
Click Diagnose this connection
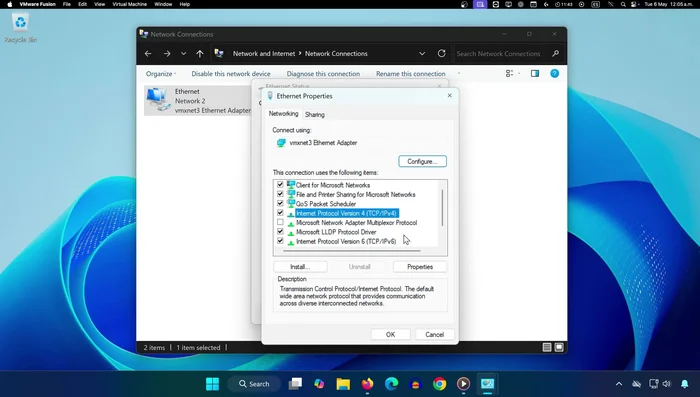(323, 74)
